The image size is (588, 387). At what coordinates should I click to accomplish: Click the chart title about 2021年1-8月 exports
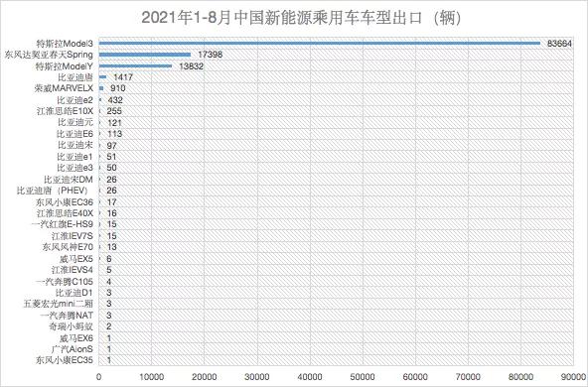[301, 18]
